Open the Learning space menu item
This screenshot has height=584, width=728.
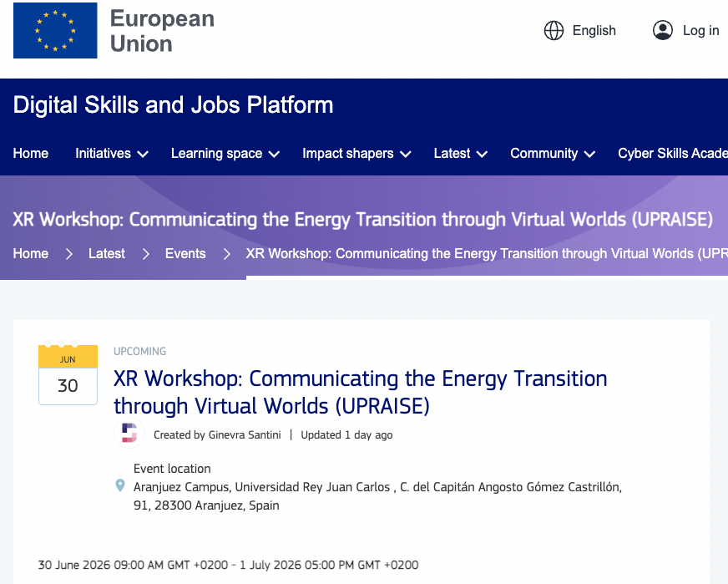pos(217,154)
